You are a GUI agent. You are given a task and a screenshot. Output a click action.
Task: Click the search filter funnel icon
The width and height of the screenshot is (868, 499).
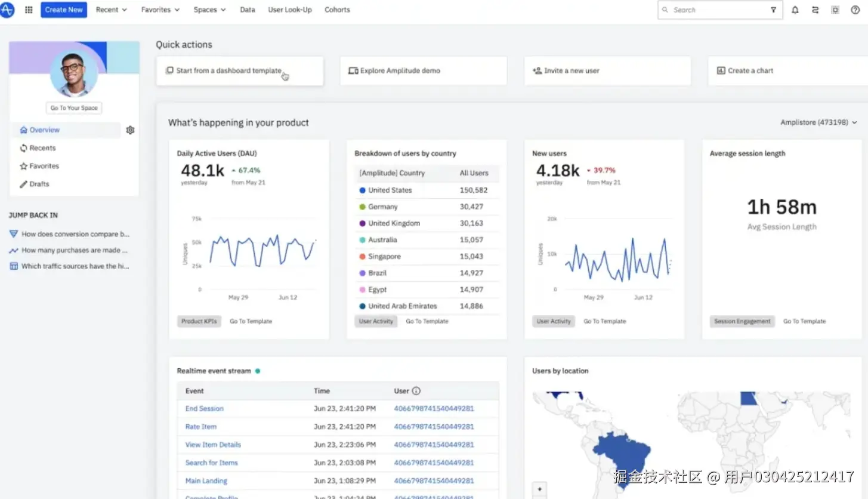(x=773, y=10)
